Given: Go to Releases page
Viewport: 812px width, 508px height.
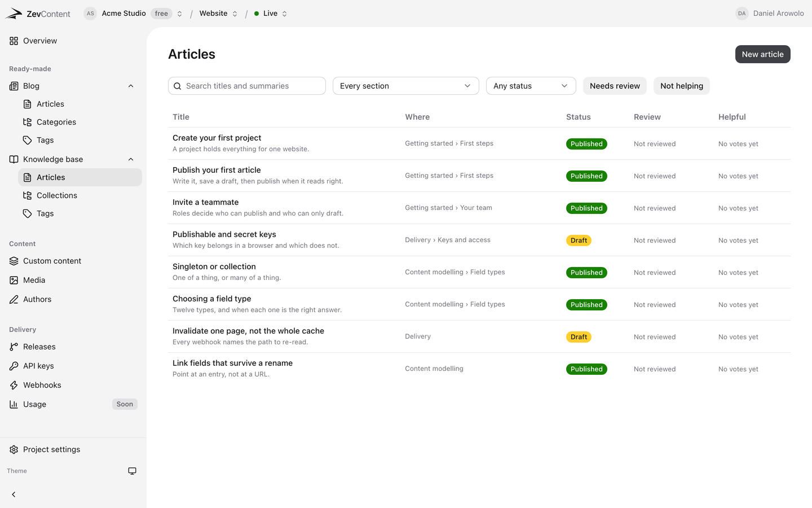Looking at the screenshot, I should (73, 347).
